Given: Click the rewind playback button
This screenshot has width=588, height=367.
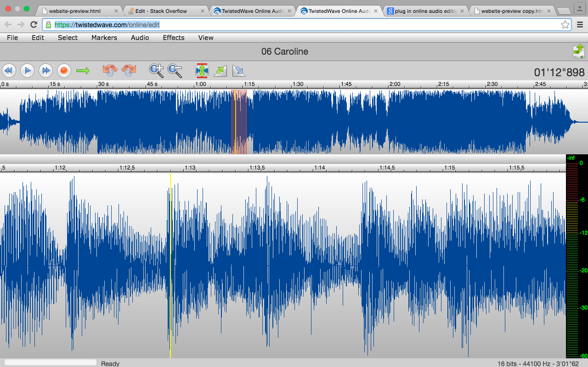Looking at the screenshot, I should point(9,71).
